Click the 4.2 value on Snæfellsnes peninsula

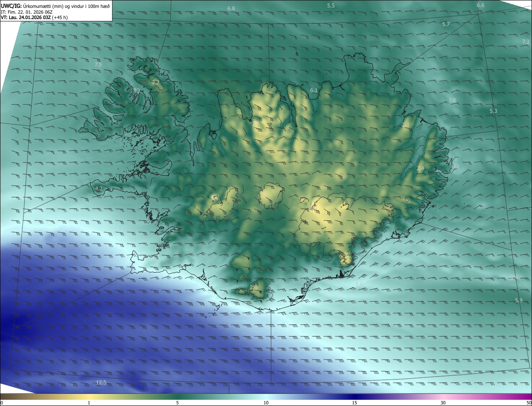[x=99, y=189]
